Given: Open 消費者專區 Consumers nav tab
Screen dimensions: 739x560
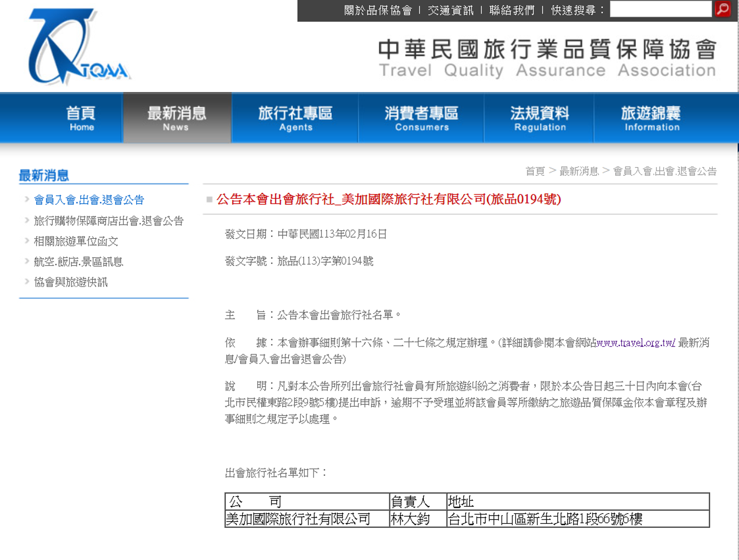Looking at the screenshot, I should click(421, 118).
